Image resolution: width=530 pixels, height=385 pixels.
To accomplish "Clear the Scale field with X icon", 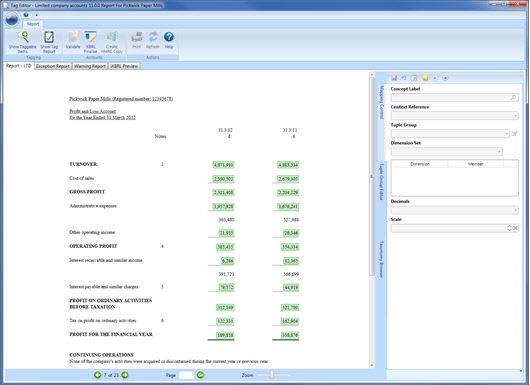I will (515, 228).
